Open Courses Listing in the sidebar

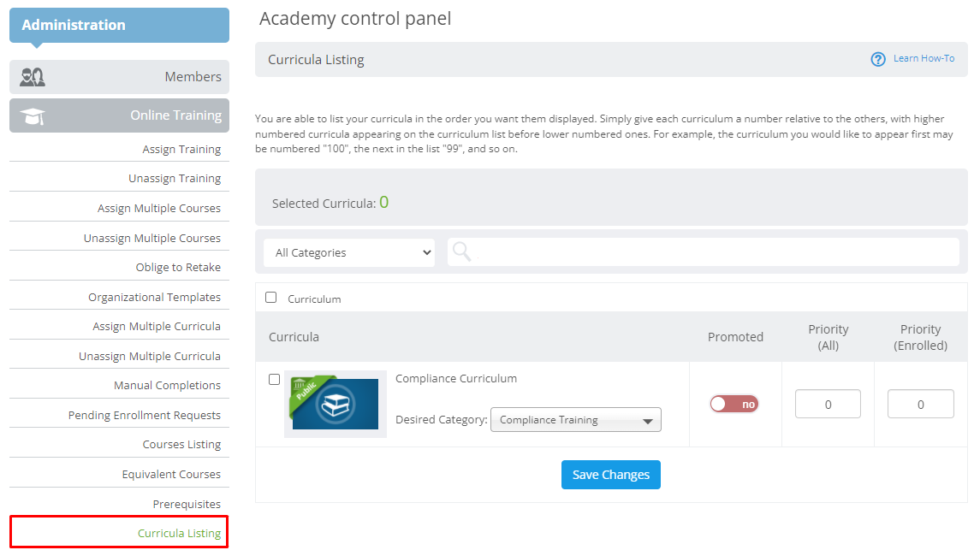(x=181, y=444)
